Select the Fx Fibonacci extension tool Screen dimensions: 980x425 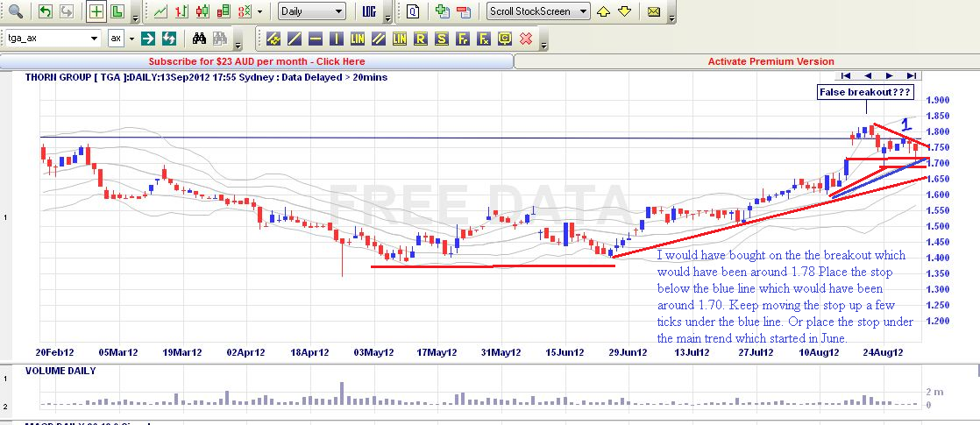(484, 39)
